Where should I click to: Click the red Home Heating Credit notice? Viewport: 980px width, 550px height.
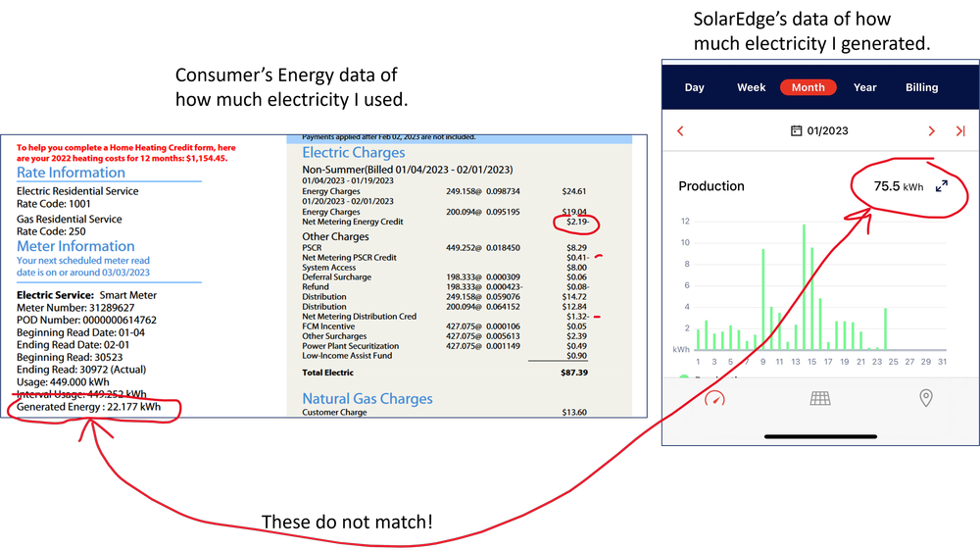click(125, 153)
